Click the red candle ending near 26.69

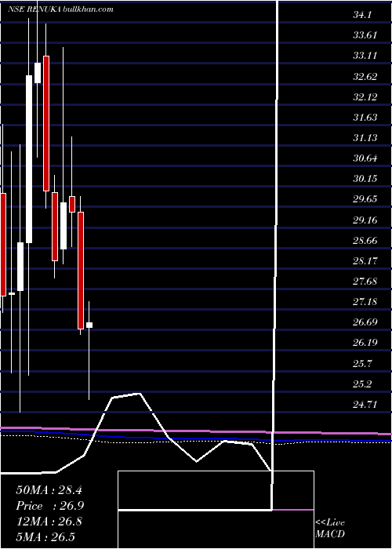click(x=81, y=271)
